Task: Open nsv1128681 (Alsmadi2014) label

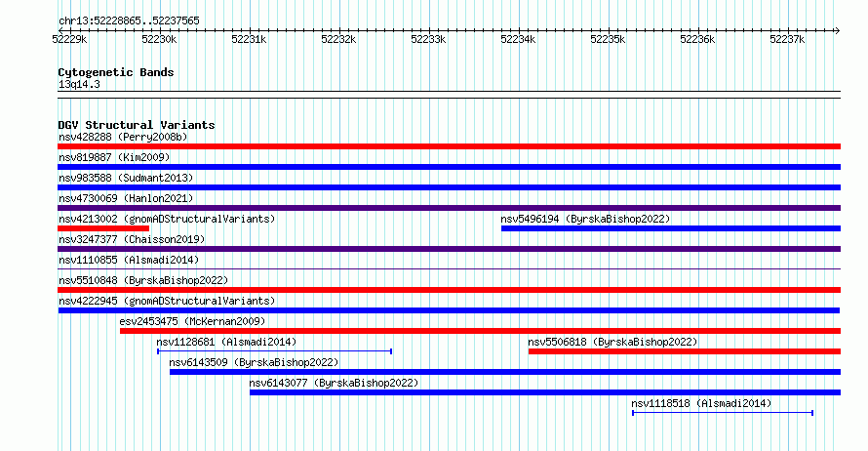Action: point(226,342)
